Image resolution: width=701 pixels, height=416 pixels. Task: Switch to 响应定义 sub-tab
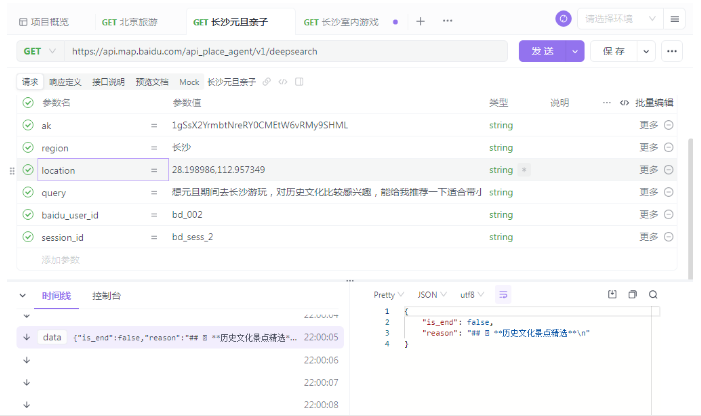pyautogui.click(x=65, y=82)
